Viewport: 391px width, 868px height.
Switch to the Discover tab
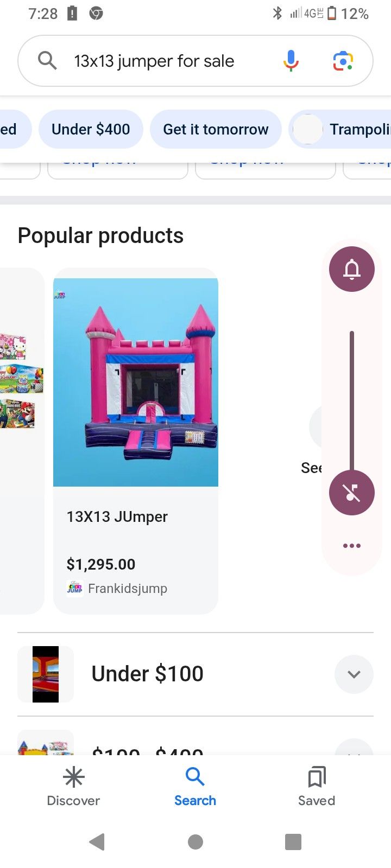pyautogui.click(x=73, y=786)
